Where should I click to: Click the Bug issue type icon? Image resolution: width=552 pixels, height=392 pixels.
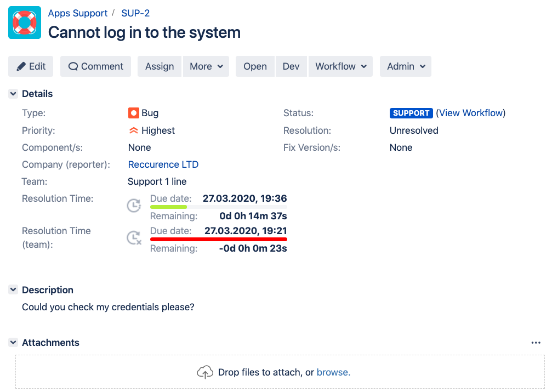point(133,113)
